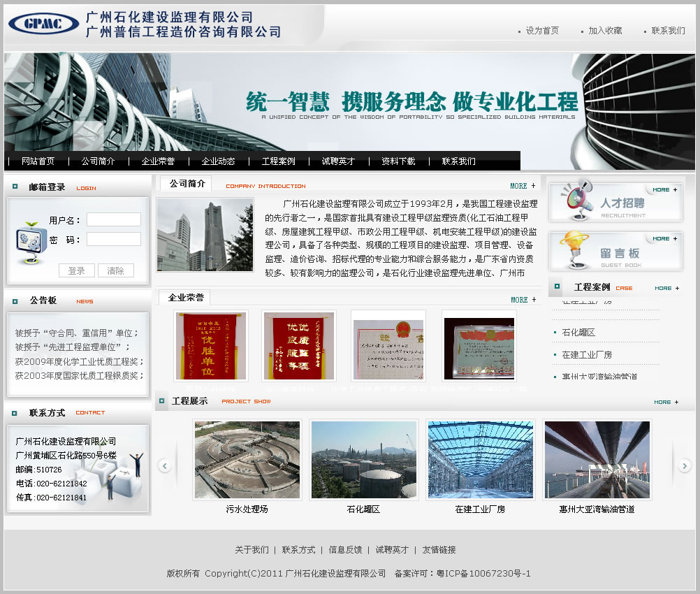
Task: Open 资料下载 navigation item
Action: (398, 161)
